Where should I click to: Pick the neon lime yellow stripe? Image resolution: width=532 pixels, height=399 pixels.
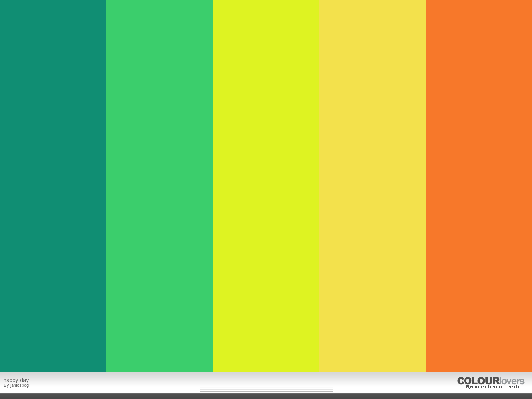(x=266, y=186)
